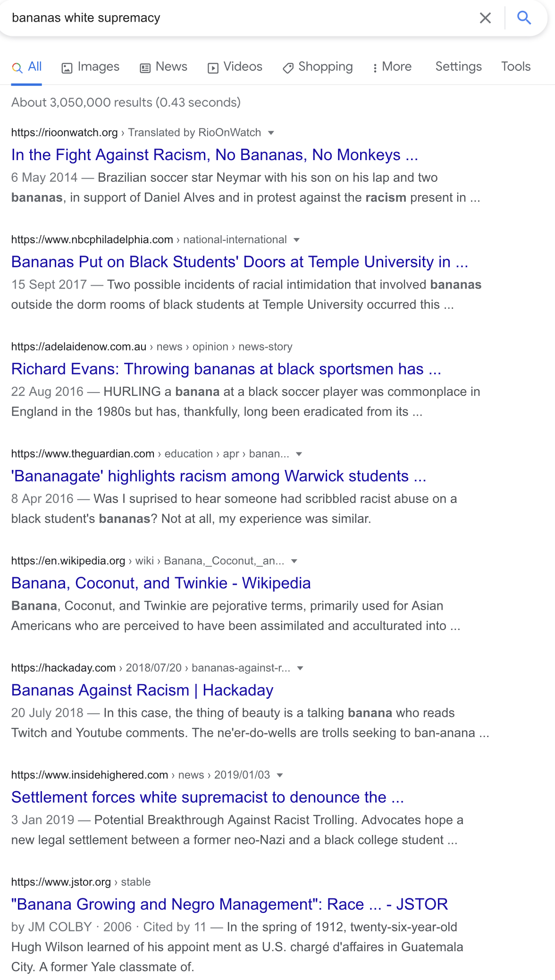Image resolution: width=555 pixels, height=980 pixels.
Task: Expand dropdown arrow beside theguardian.com result
Action: tap(299, 454)
